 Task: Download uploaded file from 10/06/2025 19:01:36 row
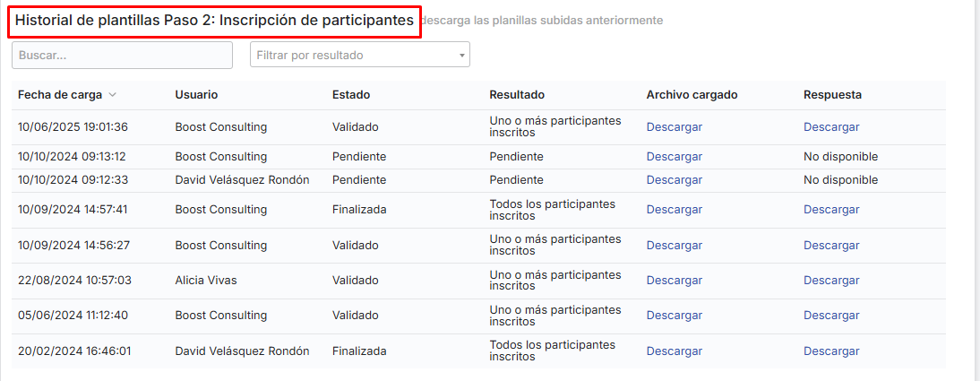pos(674,127)
